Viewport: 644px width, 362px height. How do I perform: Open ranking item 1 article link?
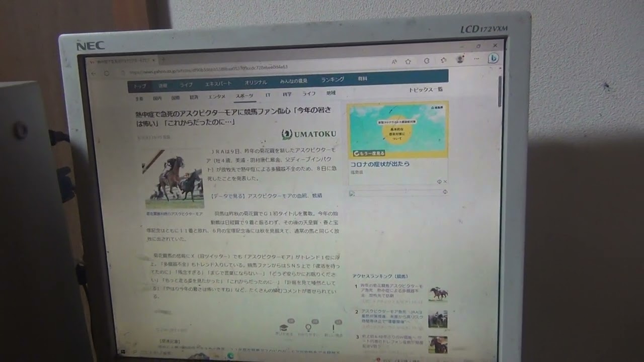point(391,291)
